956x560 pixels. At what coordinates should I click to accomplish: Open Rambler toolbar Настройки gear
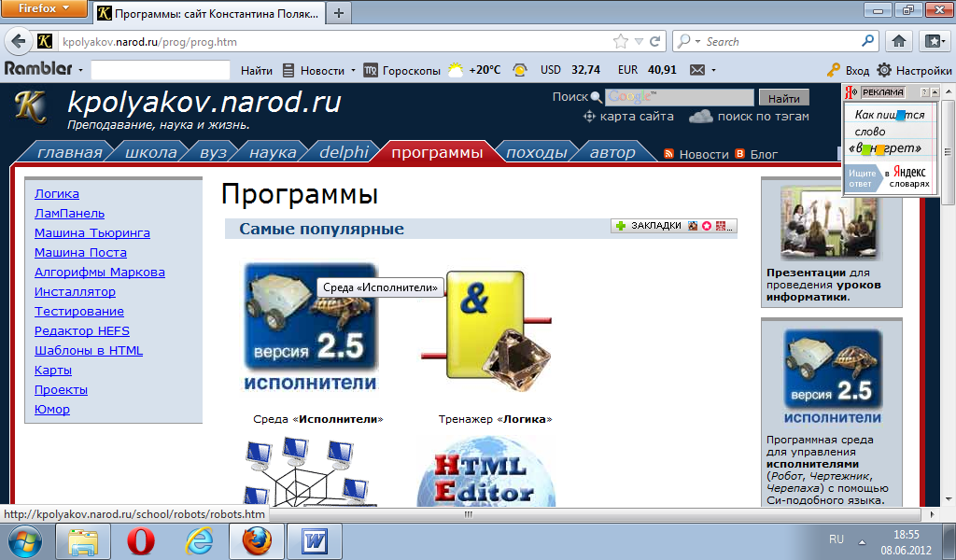[884, 70]
